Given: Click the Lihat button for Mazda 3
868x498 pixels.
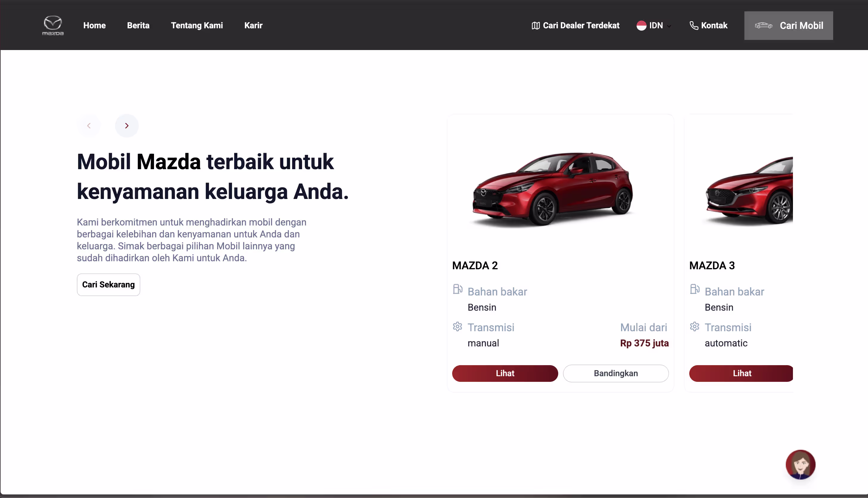Looking at the screenshot, I should [741, 373].
